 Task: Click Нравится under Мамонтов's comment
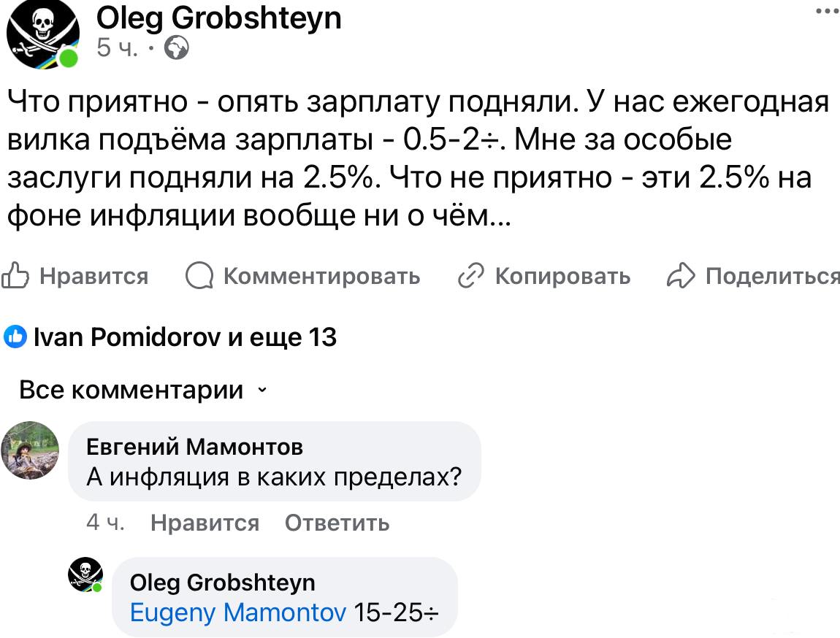click(205, 523)
